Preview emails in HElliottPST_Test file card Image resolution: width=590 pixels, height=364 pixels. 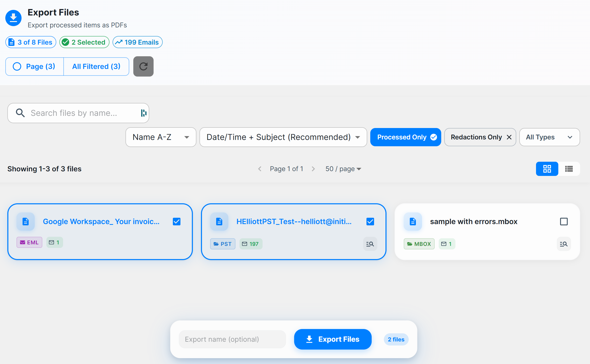click(x=370, y=244)
